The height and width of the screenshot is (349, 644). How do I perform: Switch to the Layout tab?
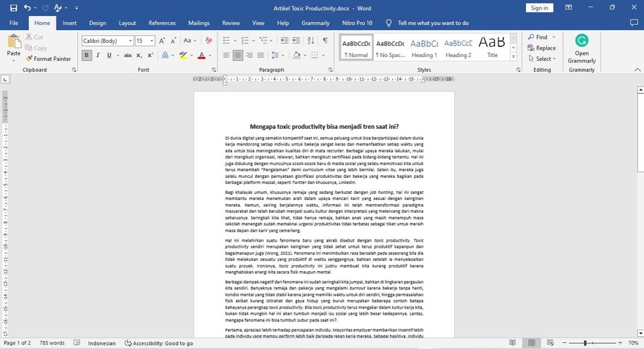pyautogui.click(x=127, y=23)
